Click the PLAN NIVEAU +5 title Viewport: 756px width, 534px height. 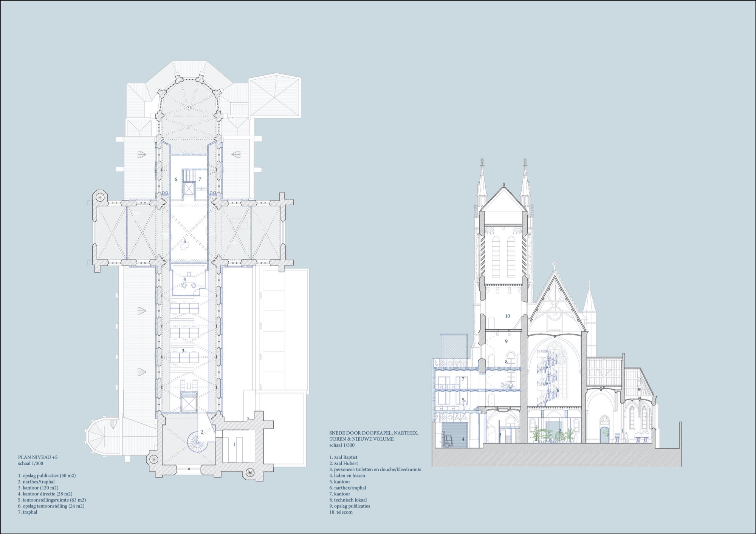coord(38,457)
